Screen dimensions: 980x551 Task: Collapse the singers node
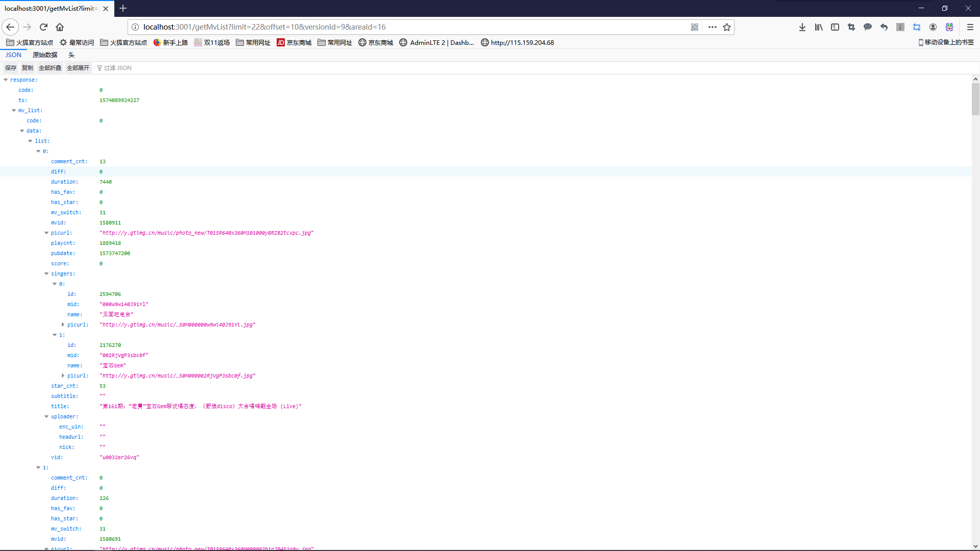(x=46, y=273)
